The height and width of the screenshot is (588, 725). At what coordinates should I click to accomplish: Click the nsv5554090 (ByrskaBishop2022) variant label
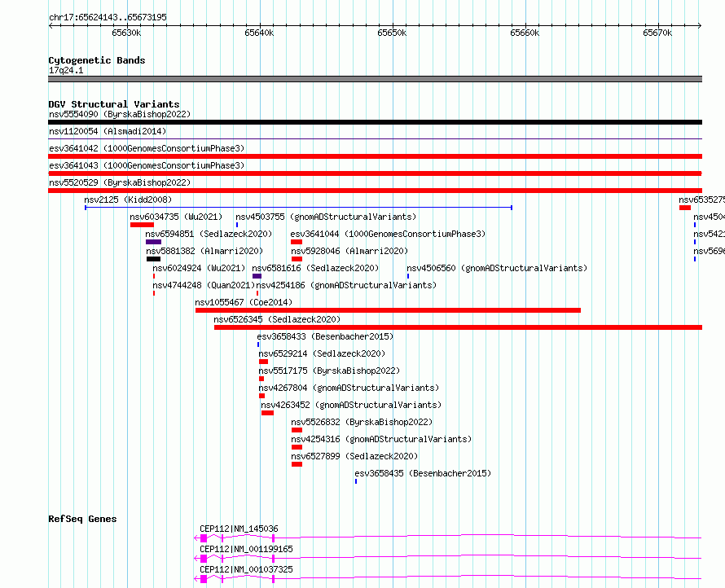tap(120, 114)
